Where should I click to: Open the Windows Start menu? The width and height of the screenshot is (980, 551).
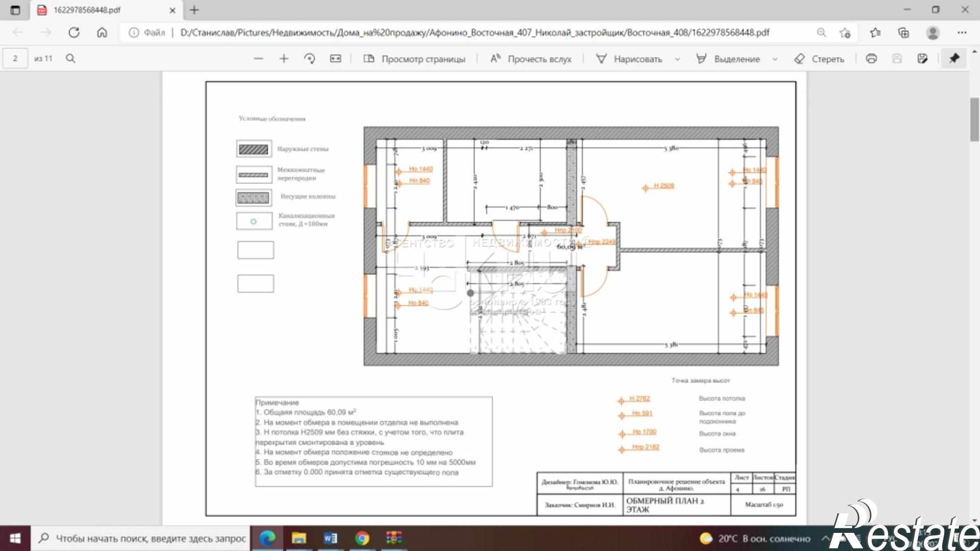pos(15,538)
